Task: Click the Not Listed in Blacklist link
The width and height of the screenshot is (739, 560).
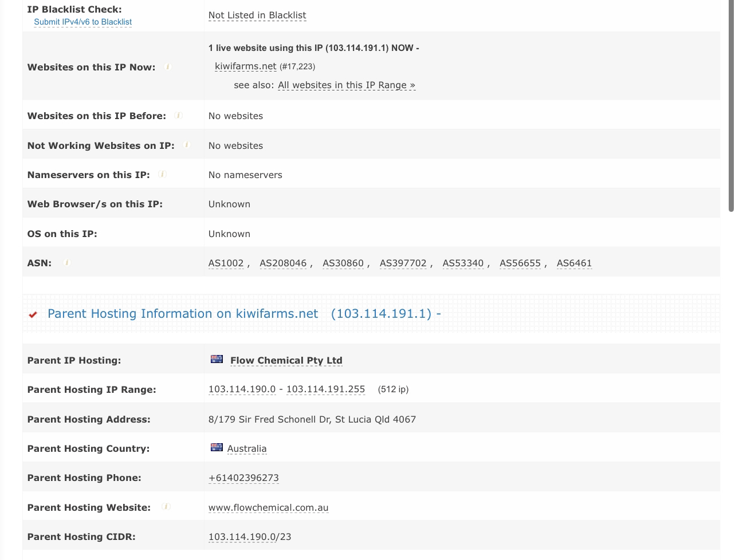Action: pos(257,15)
